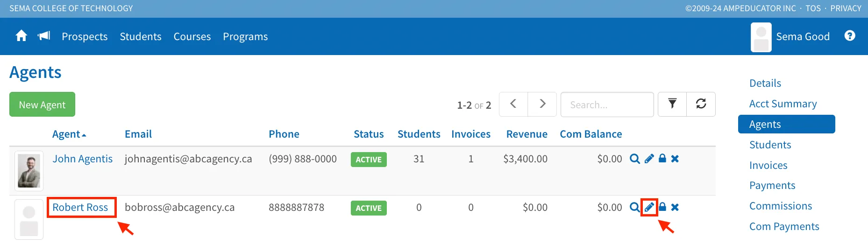This screenshot has height=251, width=868.
Task: Open John Agentis profile photo
Action: pos(29,171)
